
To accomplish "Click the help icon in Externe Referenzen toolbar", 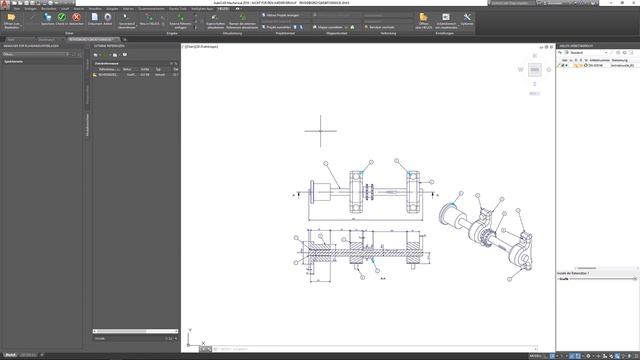I will (125, 55).
